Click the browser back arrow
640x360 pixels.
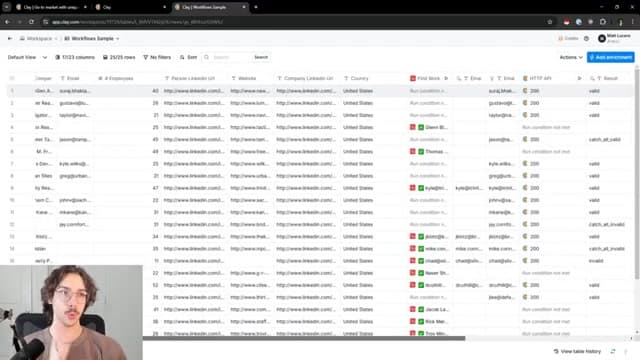click(7, 22)
